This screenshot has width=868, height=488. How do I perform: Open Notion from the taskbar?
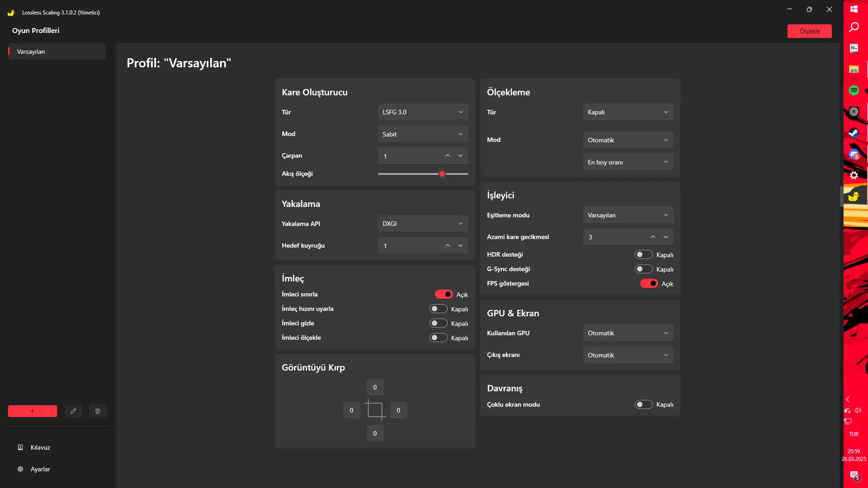[854, 48]
